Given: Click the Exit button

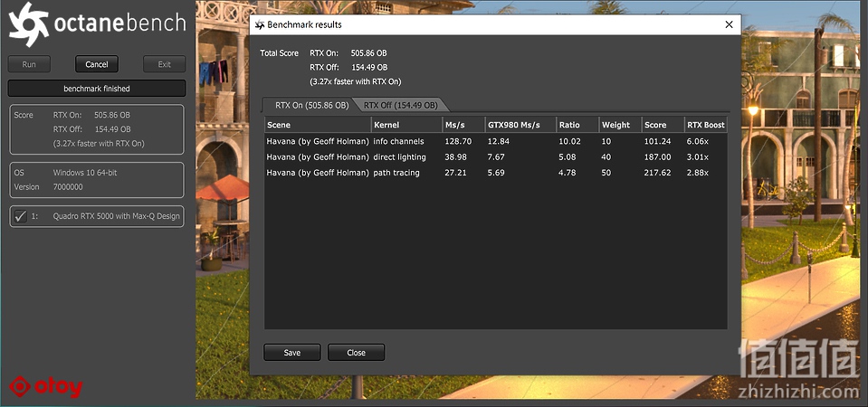Looking at the screenshot, I should point(165,64).
